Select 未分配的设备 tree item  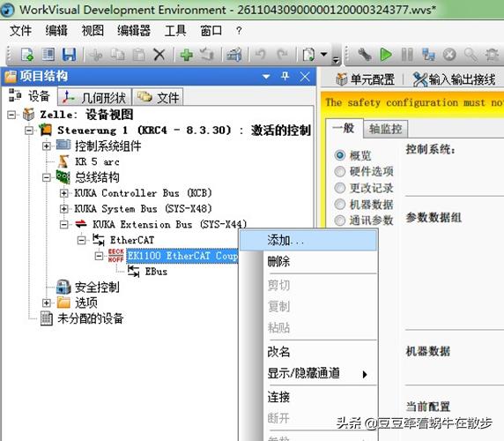pyautogui.click(x=91, y=318)
